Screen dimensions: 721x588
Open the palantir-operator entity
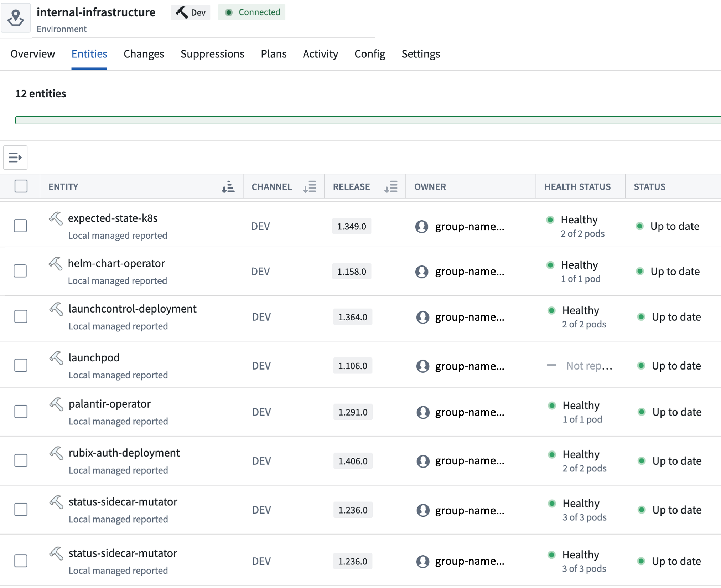[110, 404]
